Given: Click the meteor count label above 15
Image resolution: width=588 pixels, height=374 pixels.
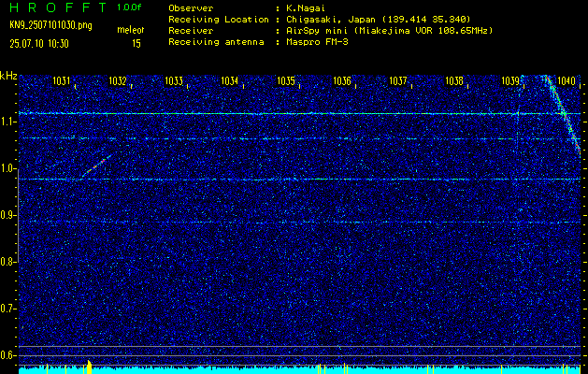Looking at the screenshot, I should pos(131,30).
